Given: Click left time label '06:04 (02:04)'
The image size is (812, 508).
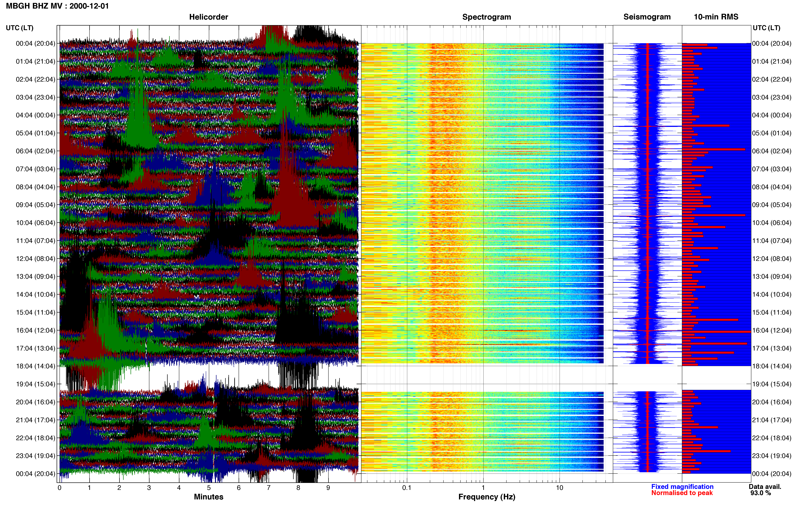Looking at the screenshot, I should [35, 151].
